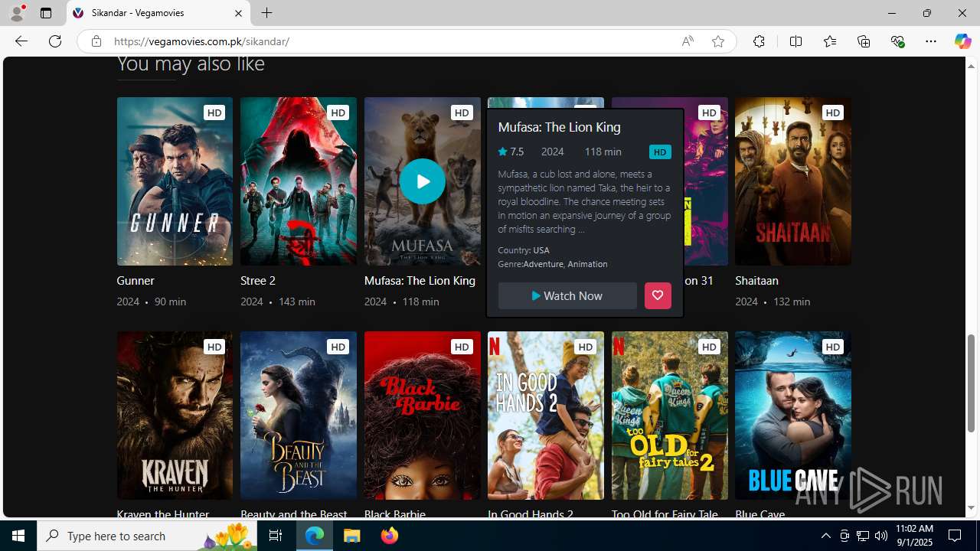
Task: Open Settings and more menu
Action: click(x=931, y=41)
